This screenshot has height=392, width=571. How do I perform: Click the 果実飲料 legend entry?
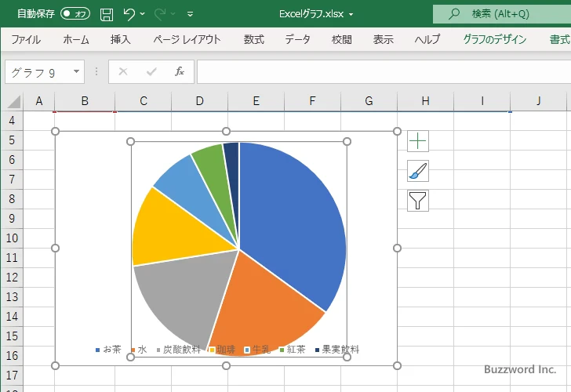[x=337, y=350]
